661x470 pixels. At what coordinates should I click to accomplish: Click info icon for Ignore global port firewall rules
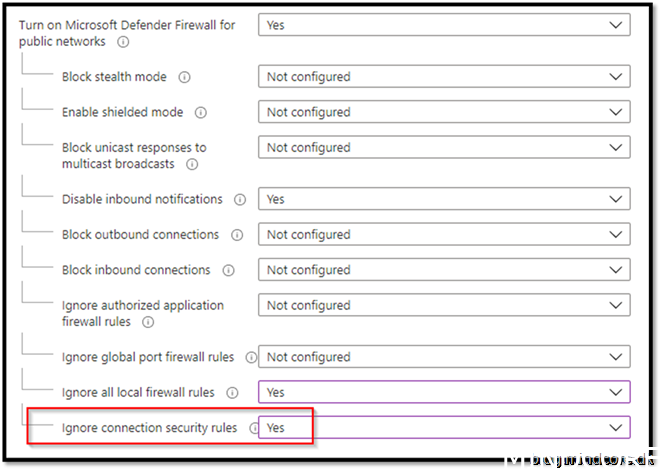(251, 357)
